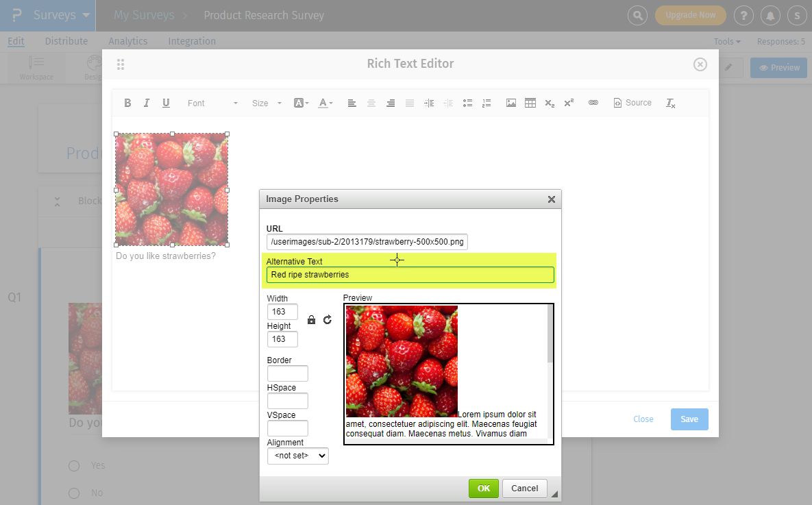Image resolution: width=812 pixels, height=505 pixels.
Task: Click the Alternative Text field
Action: (x=410, y=275)
